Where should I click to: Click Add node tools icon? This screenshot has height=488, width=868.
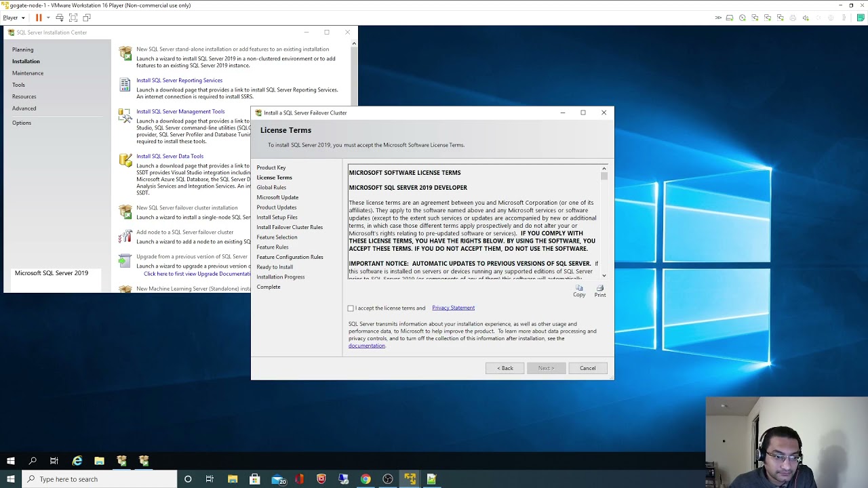pyautogui.click(x=125, y=237)
